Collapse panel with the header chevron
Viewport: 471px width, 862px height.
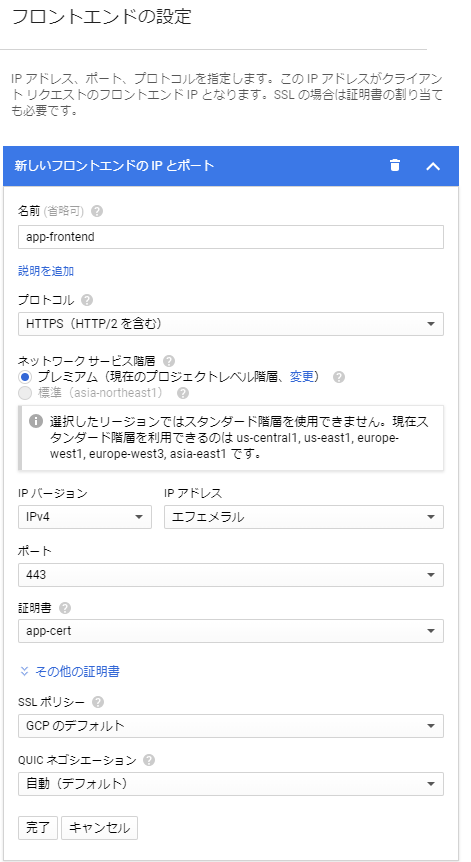433,166
